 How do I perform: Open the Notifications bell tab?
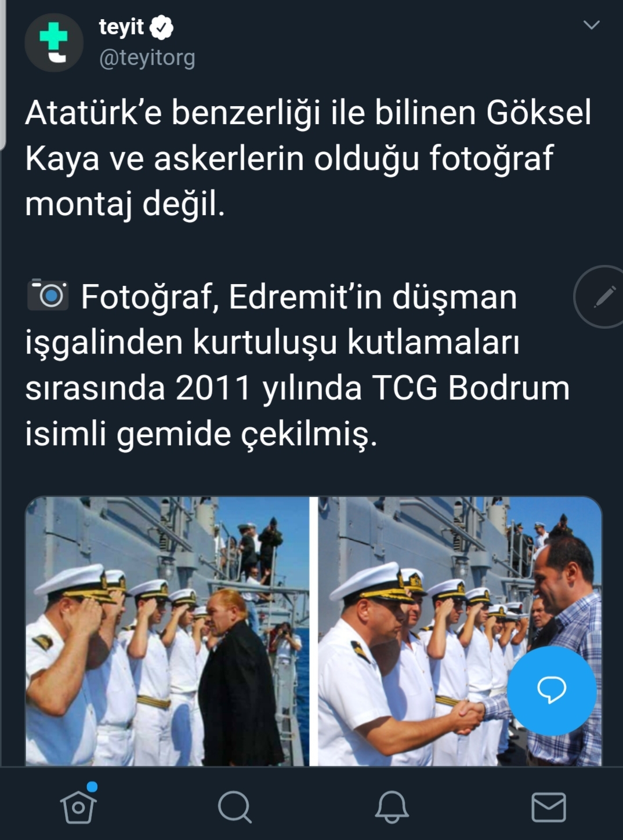click(392, 806)
